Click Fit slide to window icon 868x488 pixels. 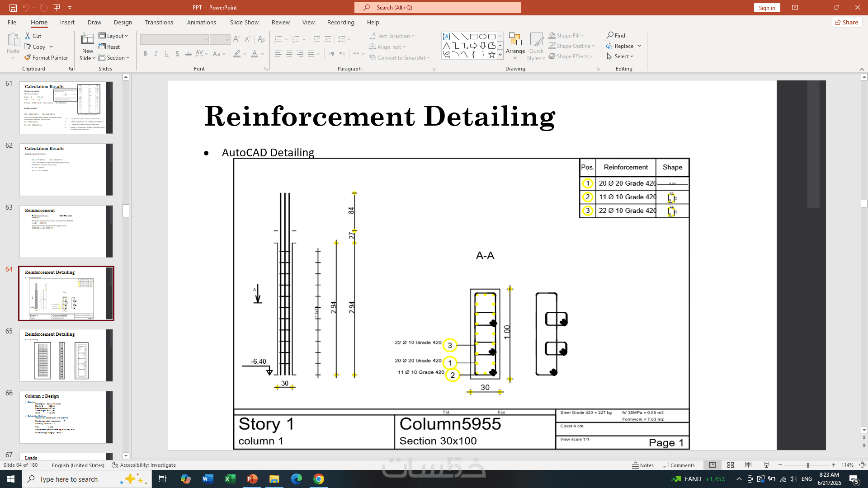pyautogui.click(x=862, y=465)
